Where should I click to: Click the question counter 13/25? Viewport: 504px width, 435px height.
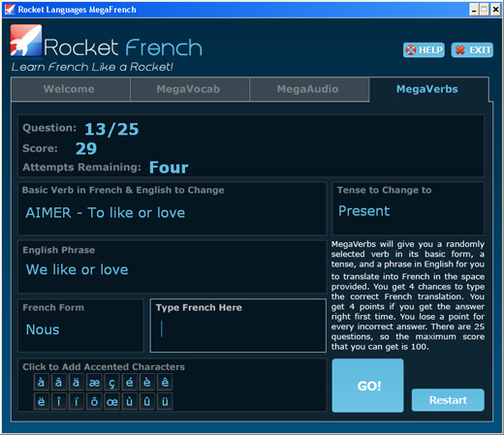tap(111, 129)
